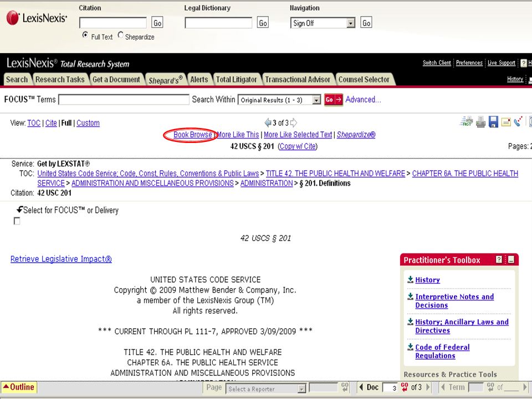Click the arrow icon beside History; Ancillary Laws

click(x=410, y=321)
